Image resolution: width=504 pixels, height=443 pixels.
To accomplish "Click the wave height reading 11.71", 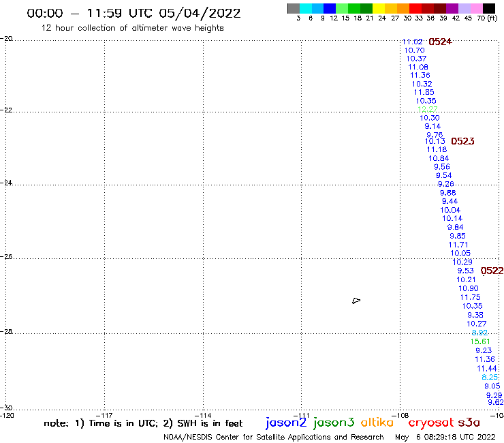I will click(458, 245).
